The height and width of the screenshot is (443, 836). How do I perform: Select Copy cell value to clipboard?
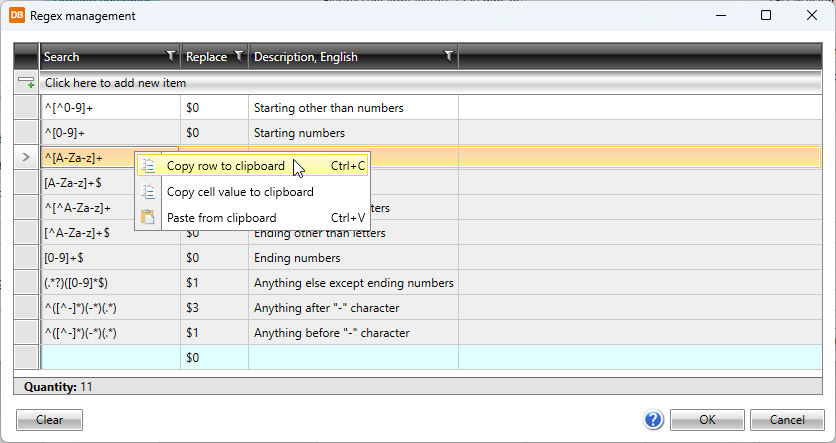tap(240, 192)
